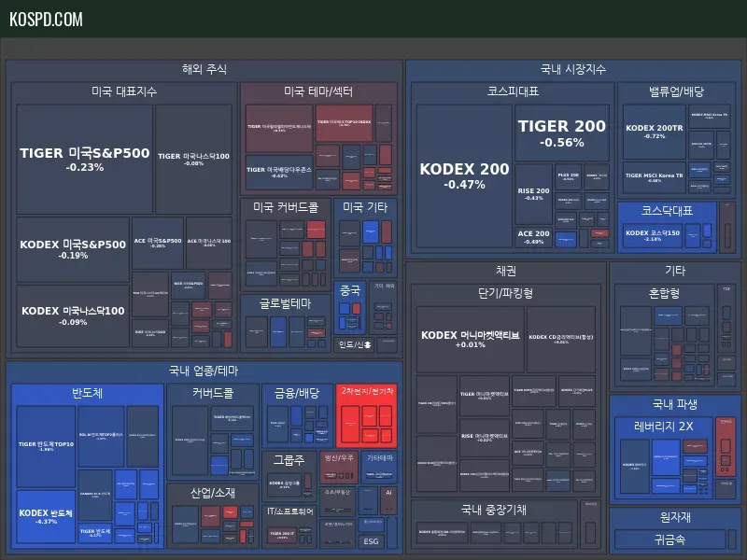Click the KODEX 반도체 -4.37% tile

coord(46,517)
